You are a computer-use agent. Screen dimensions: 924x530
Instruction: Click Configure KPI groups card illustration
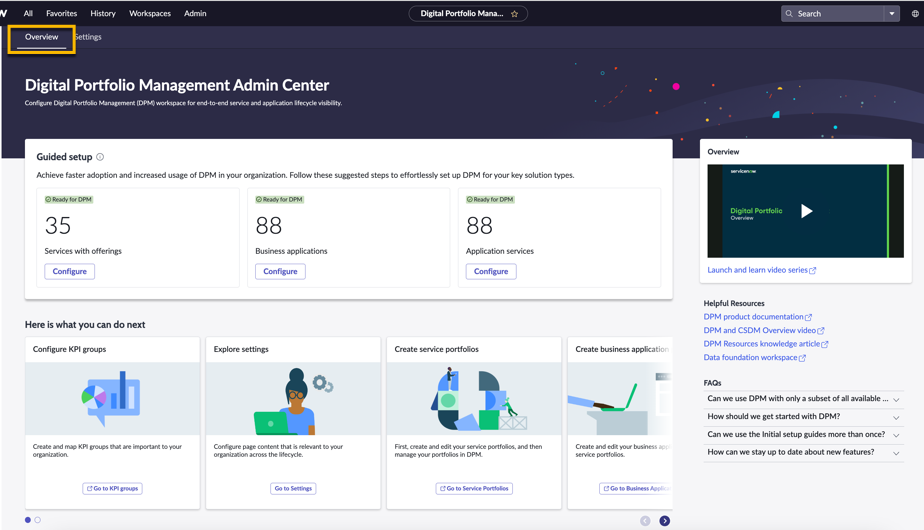(x=113, y=399)
